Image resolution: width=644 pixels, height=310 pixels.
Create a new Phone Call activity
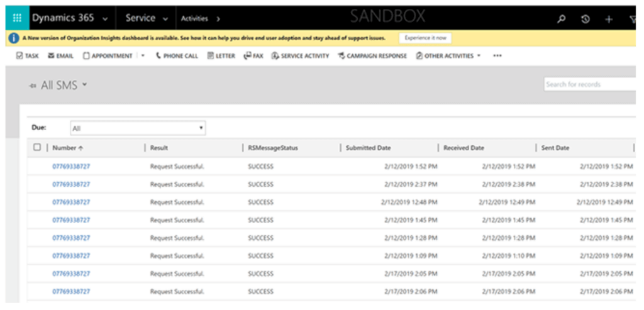coord(177,56)
